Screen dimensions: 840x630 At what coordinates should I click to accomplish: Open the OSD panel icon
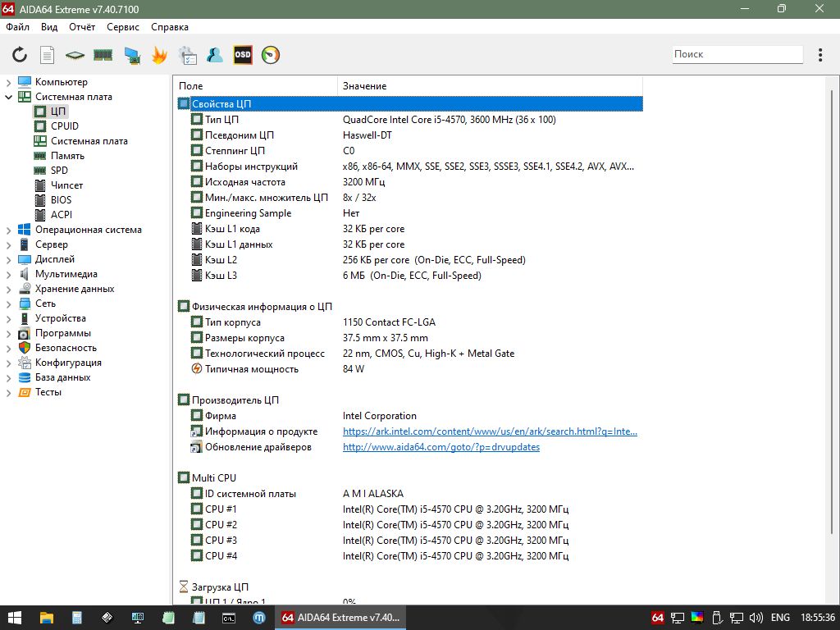tap(243, 55)
